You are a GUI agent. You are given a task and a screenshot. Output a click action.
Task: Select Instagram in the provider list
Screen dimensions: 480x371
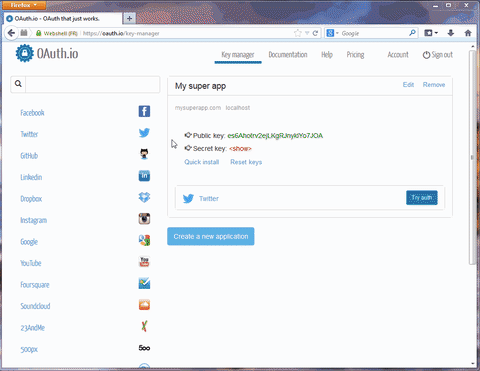tap(33, 220)
